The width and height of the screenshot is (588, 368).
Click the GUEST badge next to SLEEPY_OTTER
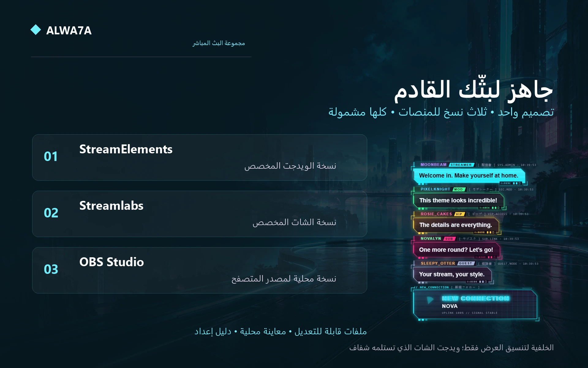[x=466, y=263]
